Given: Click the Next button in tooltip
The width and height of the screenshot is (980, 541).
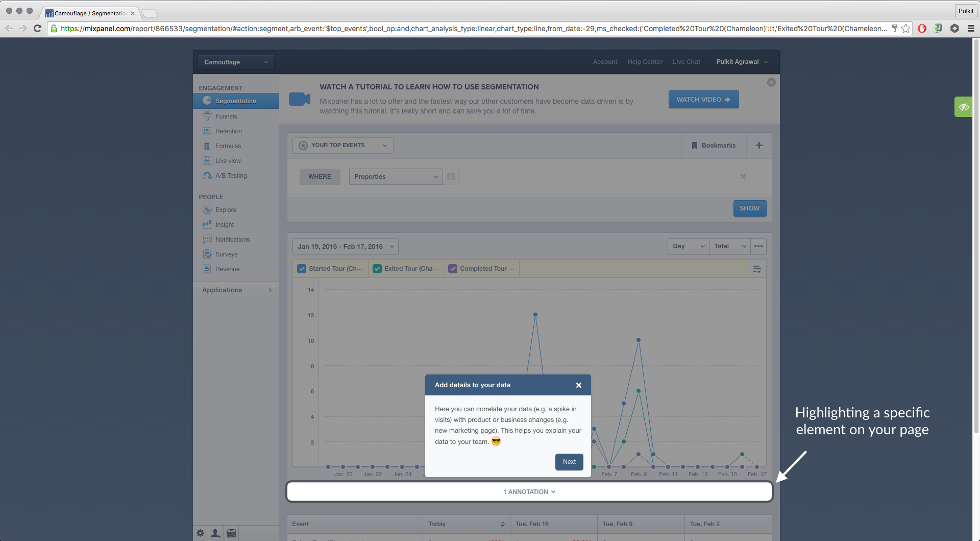Looking at the screenshot, I should [569, 462].
